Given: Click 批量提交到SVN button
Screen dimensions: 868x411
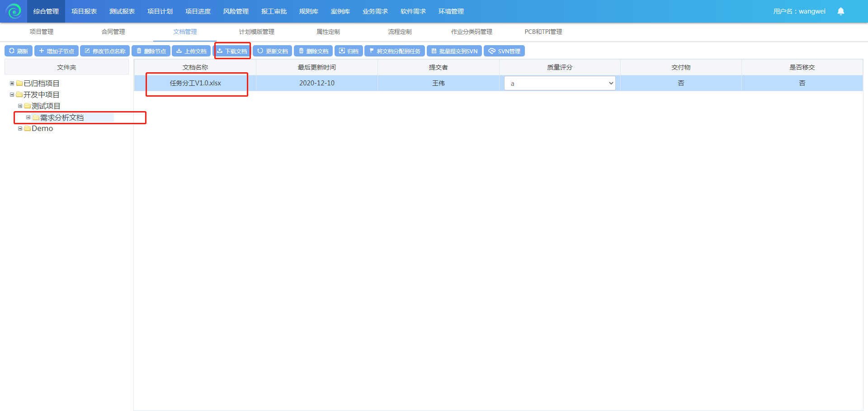Looking at the screenshot, I should point(454,51).
